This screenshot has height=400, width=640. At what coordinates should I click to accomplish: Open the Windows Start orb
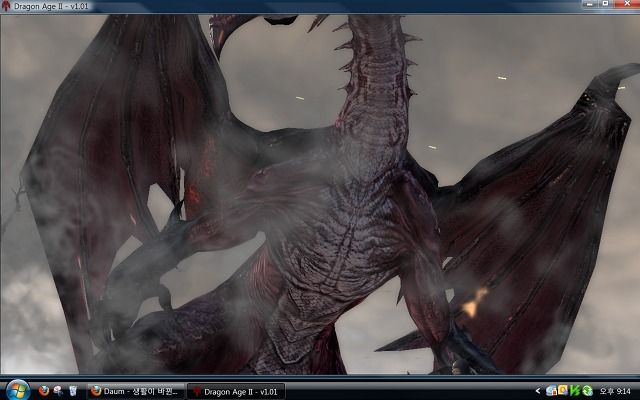tap(17, 390)
